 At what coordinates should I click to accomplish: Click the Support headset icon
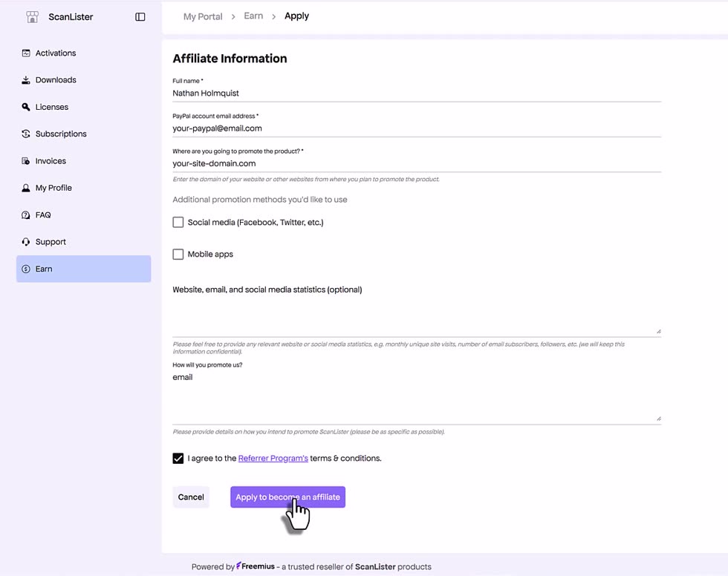click(26, 242)
